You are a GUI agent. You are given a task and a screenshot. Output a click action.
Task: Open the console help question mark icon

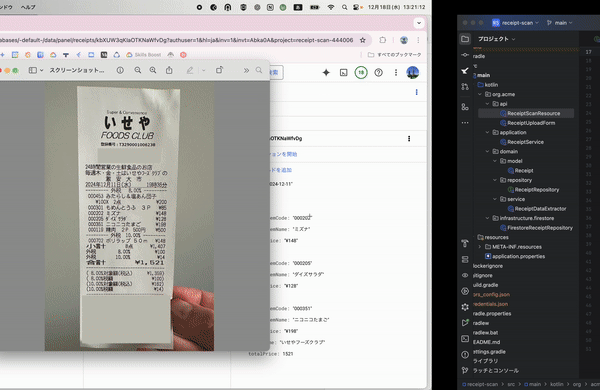[x=378, y=72]
